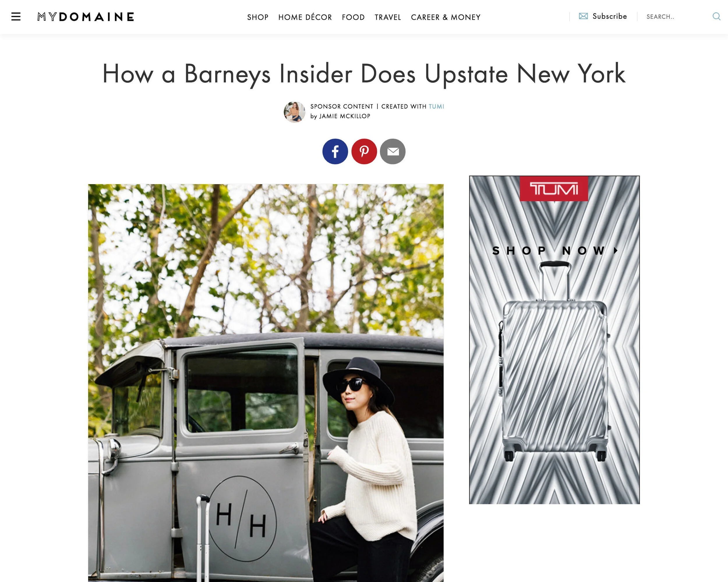Click the TUMI red logo in ad
The image size is (728, 582).
pyautogui.click(x=554, y=189)
